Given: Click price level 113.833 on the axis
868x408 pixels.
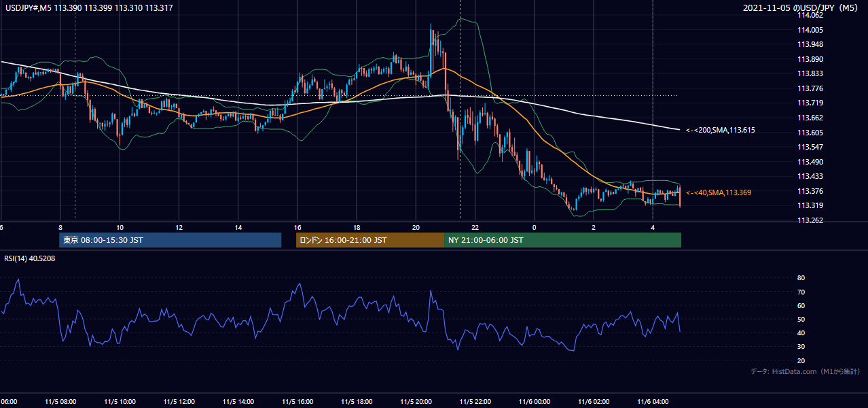Looking at the screenshot, I should [810, 74].
